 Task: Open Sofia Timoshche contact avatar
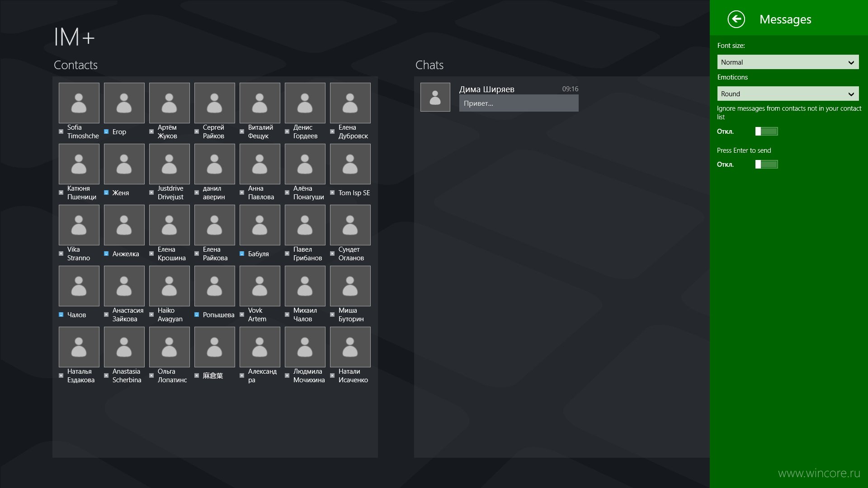tap(79, 103)
